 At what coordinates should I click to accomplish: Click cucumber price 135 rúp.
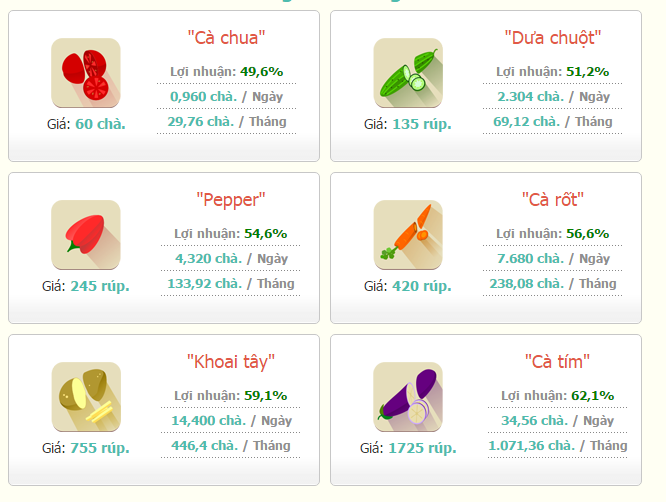click(422, 124)
